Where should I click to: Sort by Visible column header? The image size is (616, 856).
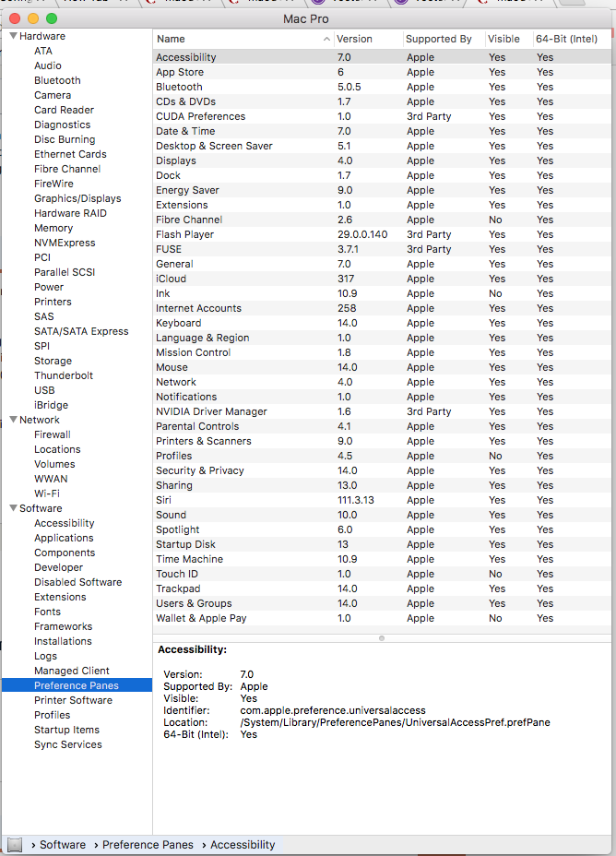(503, 39)
